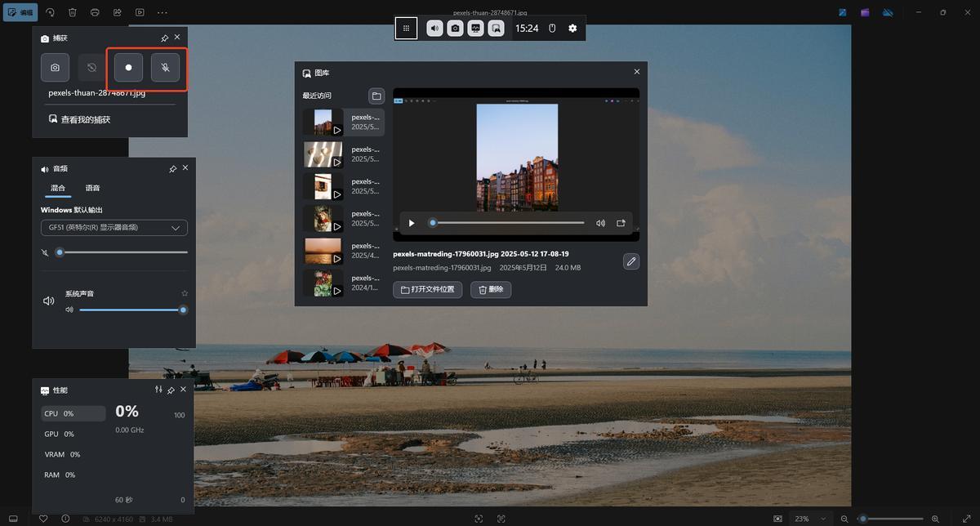
Task: Toggle the Audio widget in Game Bar
Action: (x=434, y=29)
